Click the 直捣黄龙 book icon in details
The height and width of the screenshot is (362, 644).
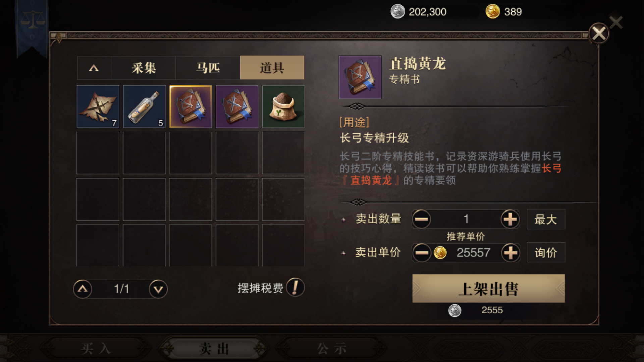(360, 77)
